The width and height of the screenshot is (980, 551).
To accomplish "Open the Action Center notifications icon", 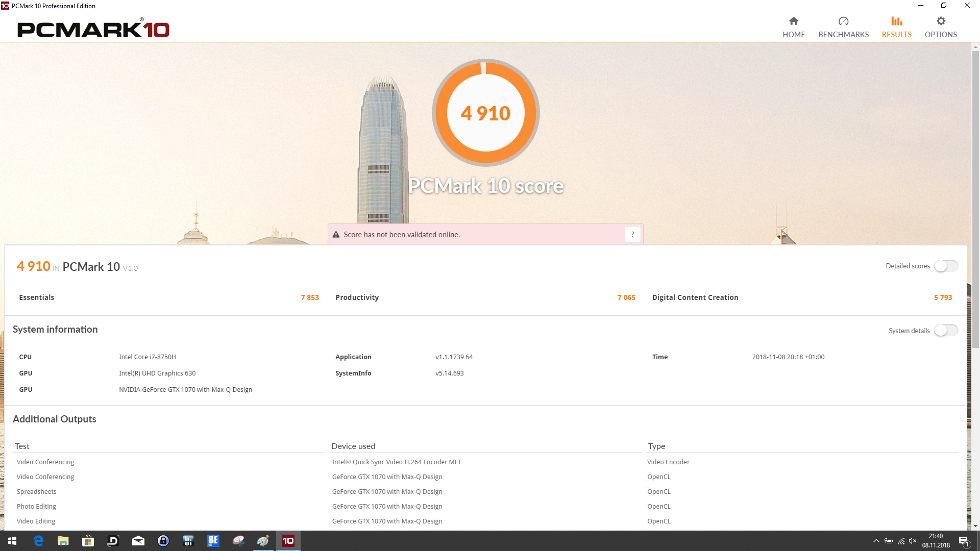I will point(964,541).
